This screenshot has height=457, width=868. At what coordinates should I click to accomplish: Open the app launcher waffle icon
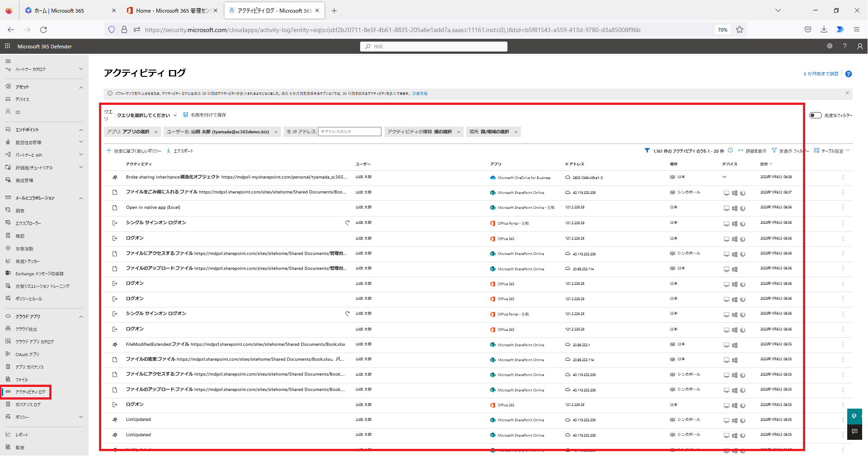(7, 46)
